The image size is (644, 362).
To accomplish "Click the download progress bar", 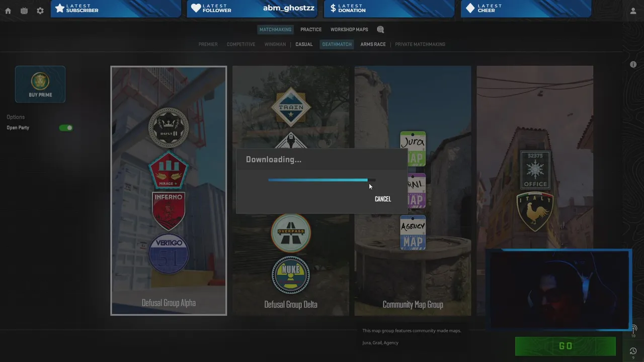I will tap(321, 180).
